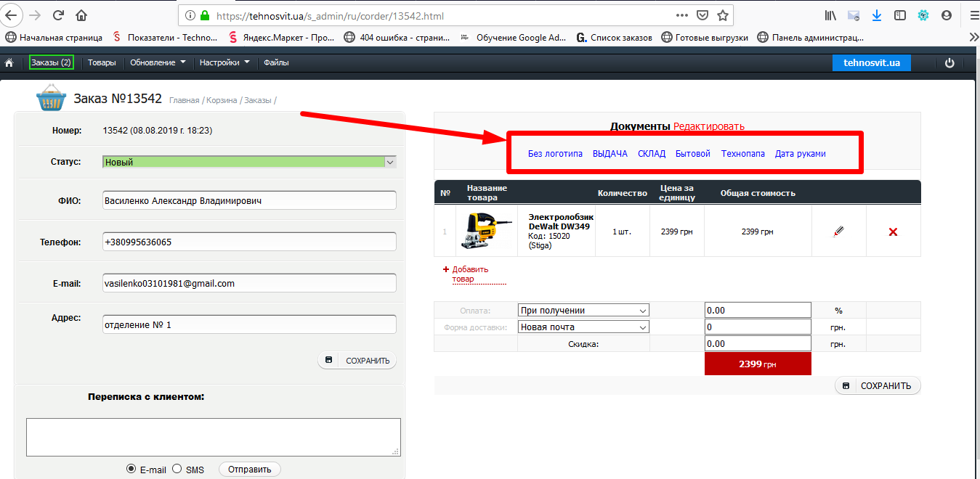Click the payment percent input field

(758, 311)
